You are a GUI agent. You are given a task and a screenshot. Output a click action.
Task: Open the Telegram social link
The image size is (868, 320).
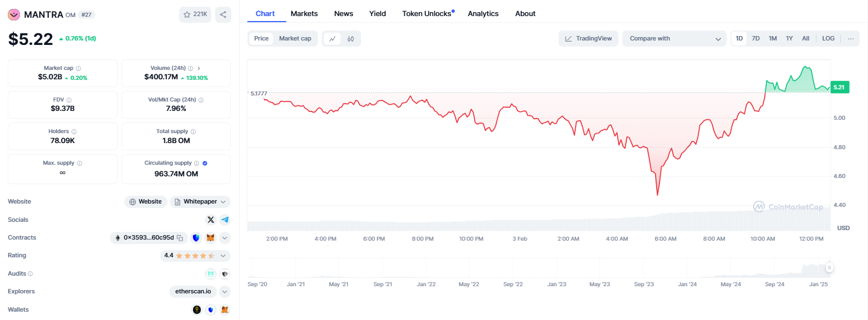(225, 220)
